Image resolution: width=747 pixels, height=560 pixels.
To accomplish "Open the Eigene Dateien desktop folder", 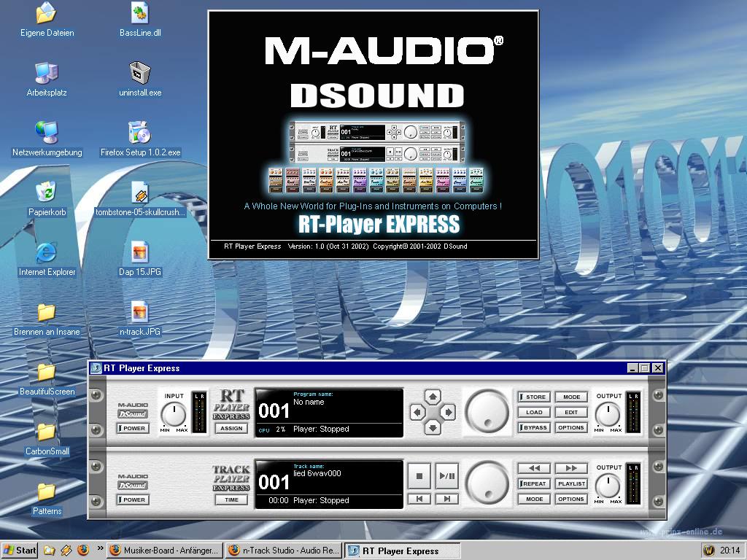I will [47, 20].
